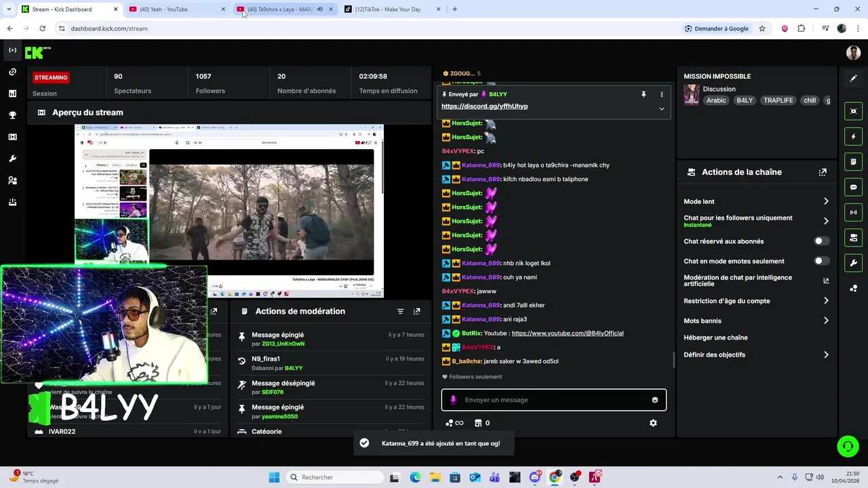The width and height of the screenshot is (868, 488).
Task: Click the sparkle dots icon in right rail
Action: 853,288
